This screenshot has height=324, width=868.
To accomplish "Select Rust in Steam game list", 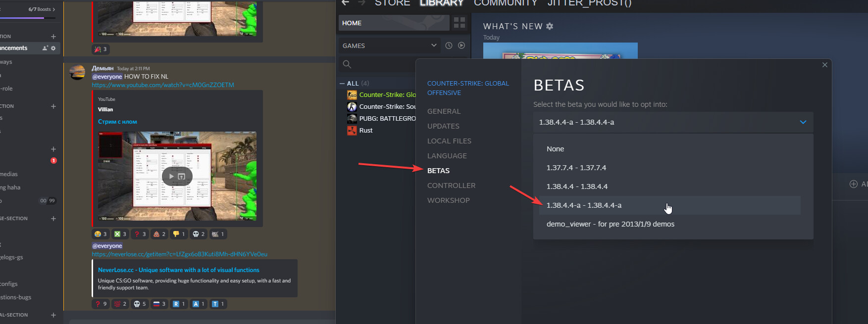I will point(366,131).
